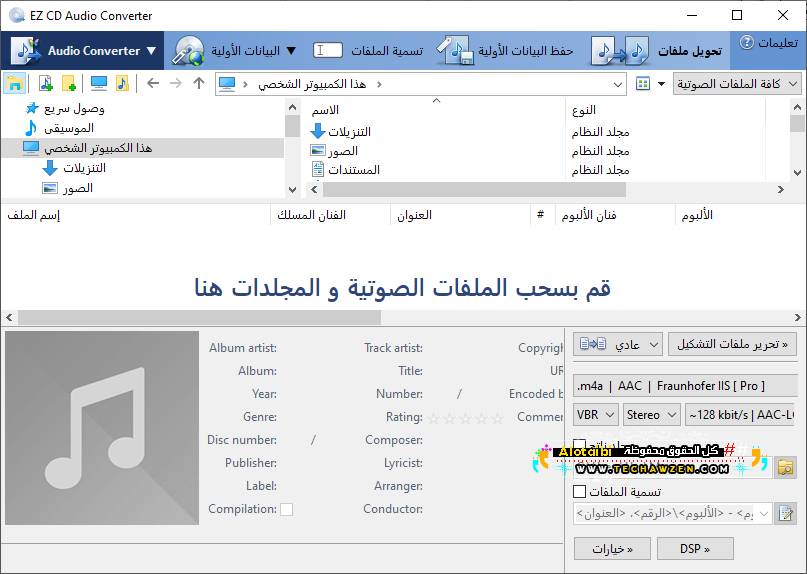807x574 pixels.
Task: Open the .m4a AAC format selector
Action: click(x=685, y=386)
